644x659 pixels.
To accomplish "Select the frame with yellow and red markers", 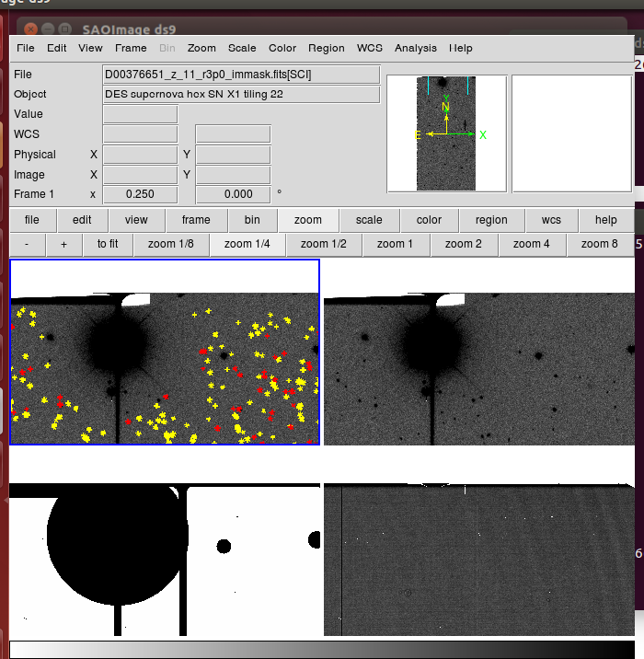I will [x=165, y=353].
